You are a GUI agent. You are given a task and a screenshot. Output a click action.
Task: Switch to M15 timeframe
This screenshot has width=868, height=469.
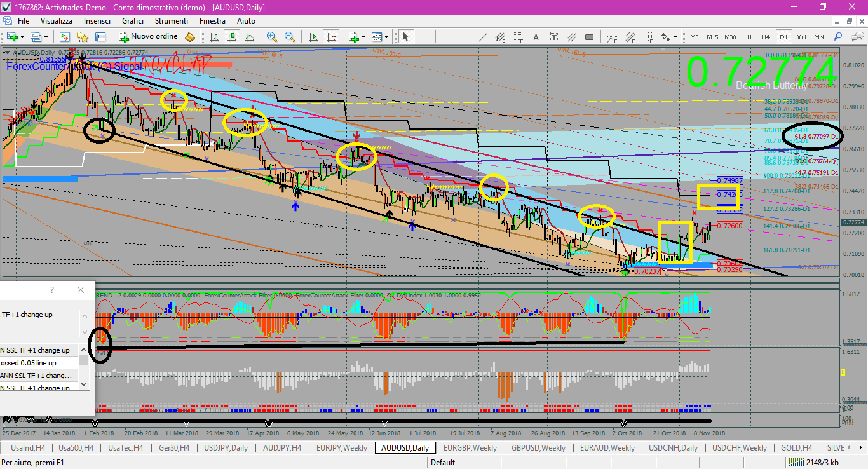[712, 37]
